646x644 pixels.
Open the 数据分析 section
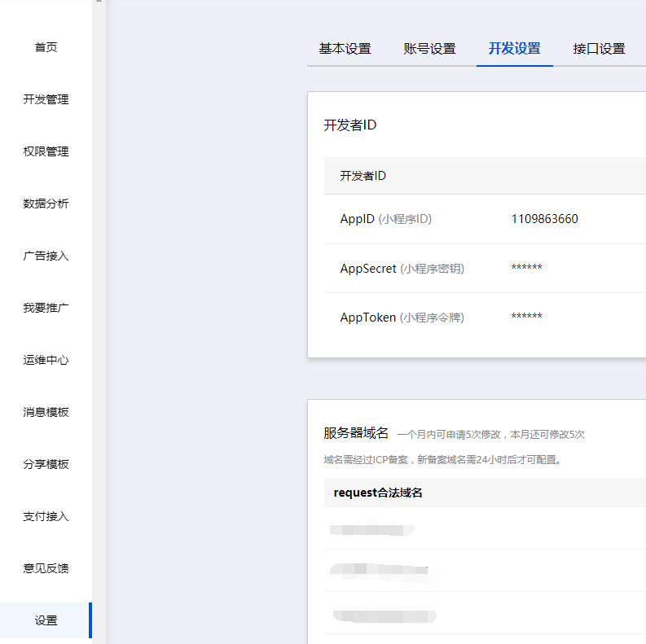(46, 204)
